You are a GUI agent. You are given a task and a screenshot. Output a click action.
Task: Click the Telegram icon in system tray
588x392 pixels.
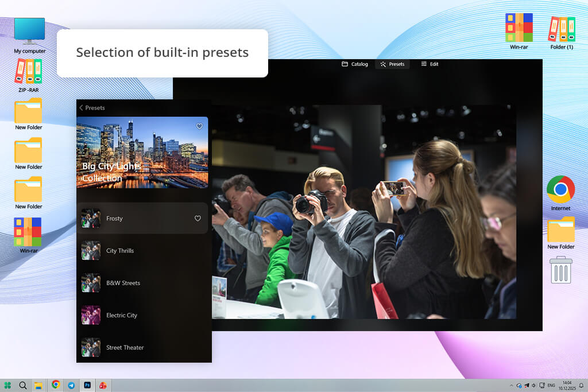pyautogui.click(x=527, y=385)
